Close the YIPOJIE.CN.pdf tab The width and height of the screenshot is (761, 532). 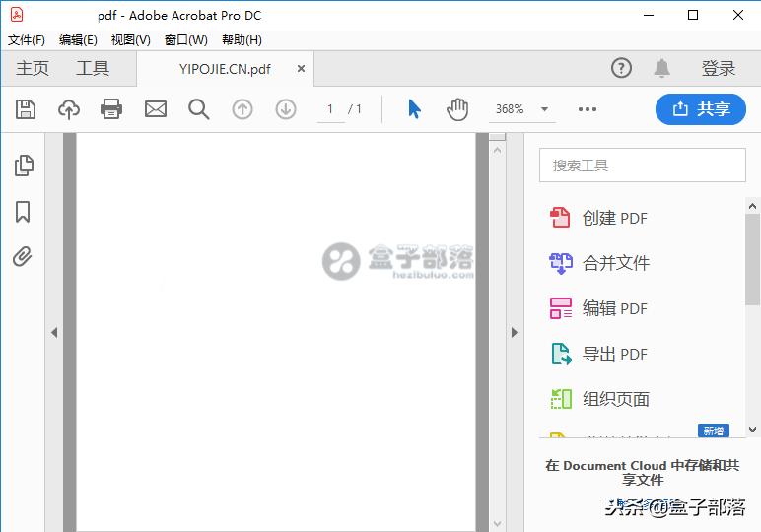pyautogui.click(x=301, y=68)
